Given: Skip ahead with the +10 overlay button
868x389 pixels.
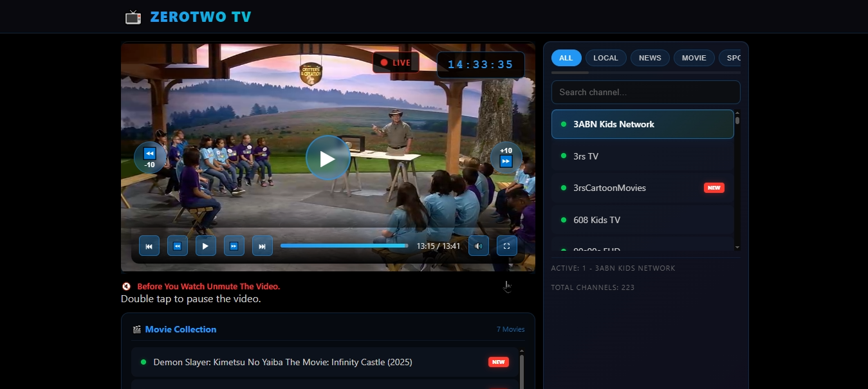Looking at the screenshot, I should tap(506, 158).
